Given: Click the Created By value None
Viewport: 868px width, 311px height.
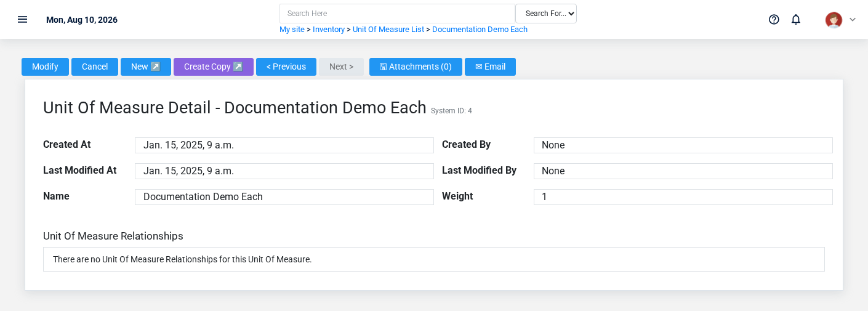Looking at the screenshot, I should coord(683,145).
